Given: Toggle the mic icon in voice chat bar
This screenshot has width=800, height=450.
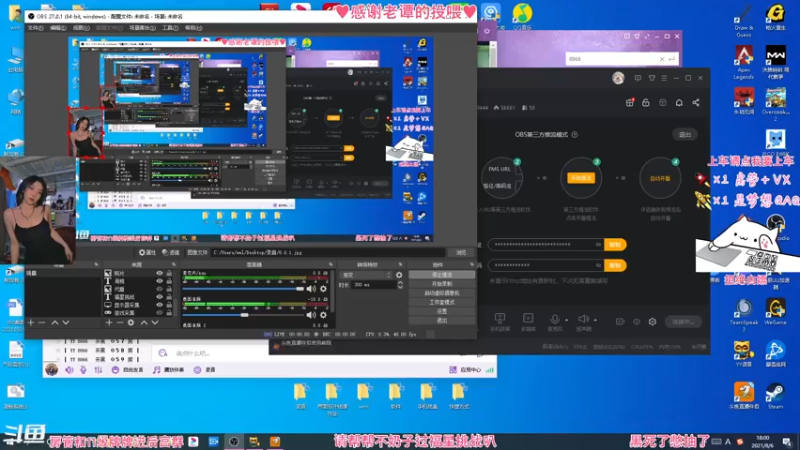Looking at the screenshot, I should click(83, 369).
